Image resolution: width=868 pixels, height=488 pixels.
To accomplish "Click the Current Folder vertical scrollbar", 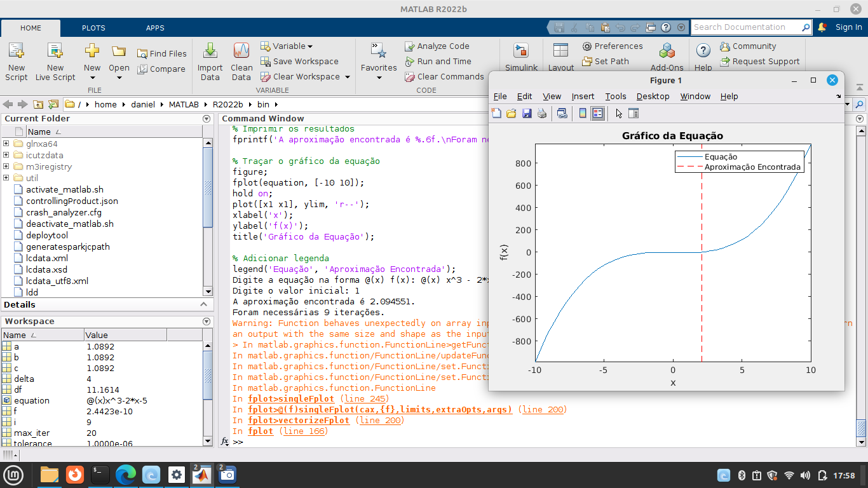I will tap(208, 216).
